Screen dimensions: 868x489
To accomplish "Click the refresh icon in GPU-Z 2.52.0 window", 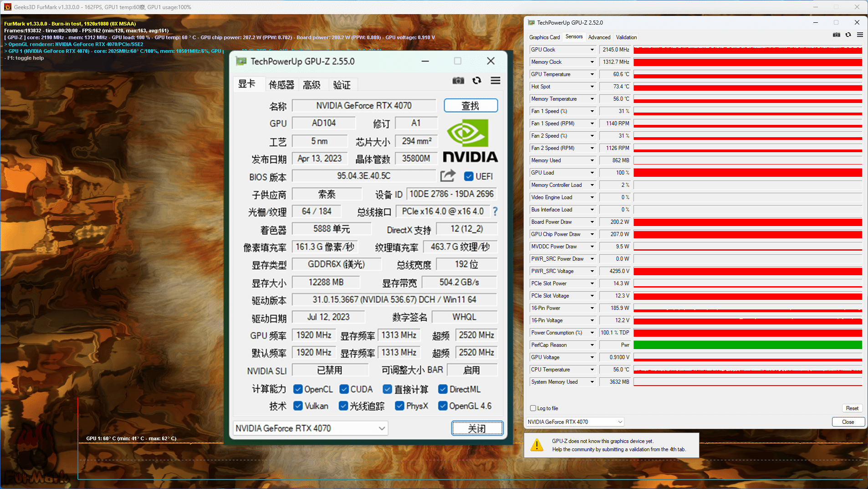I will coord(848,35).
